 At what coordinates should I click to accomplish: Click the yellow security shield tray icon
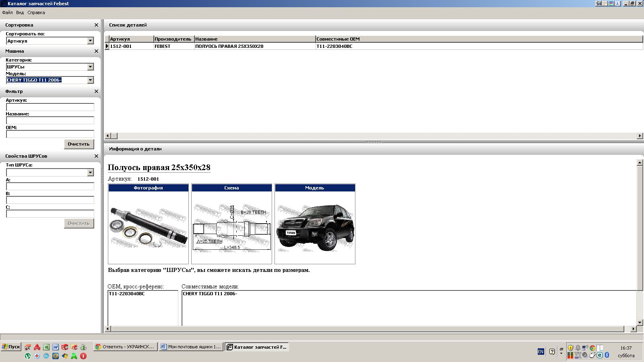point(570,348)
